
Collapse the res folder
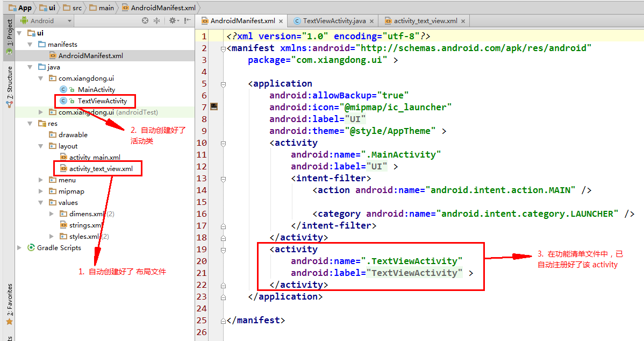30,123
